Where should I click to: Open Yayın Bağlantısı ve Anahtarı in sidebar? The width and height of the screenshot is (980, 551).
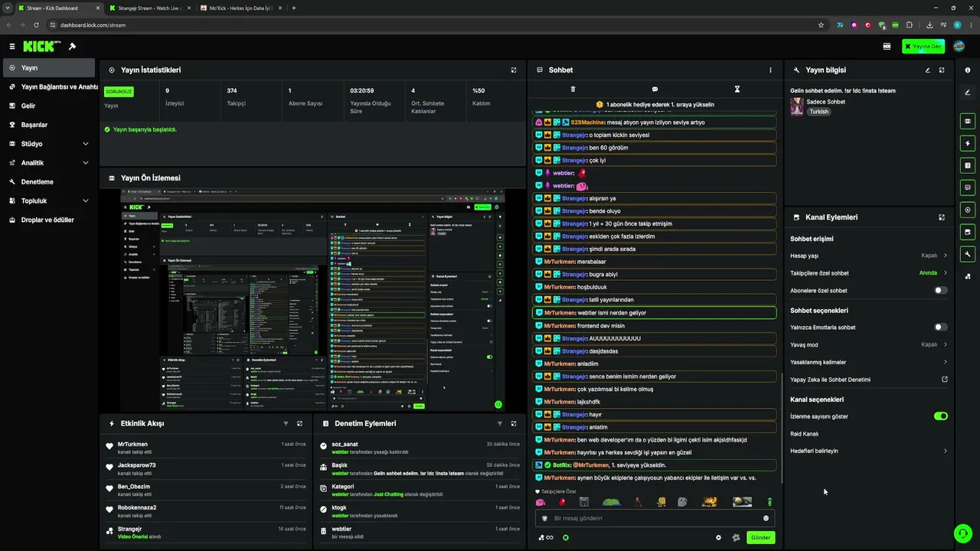pyautogui.click(x=49, y=86)
